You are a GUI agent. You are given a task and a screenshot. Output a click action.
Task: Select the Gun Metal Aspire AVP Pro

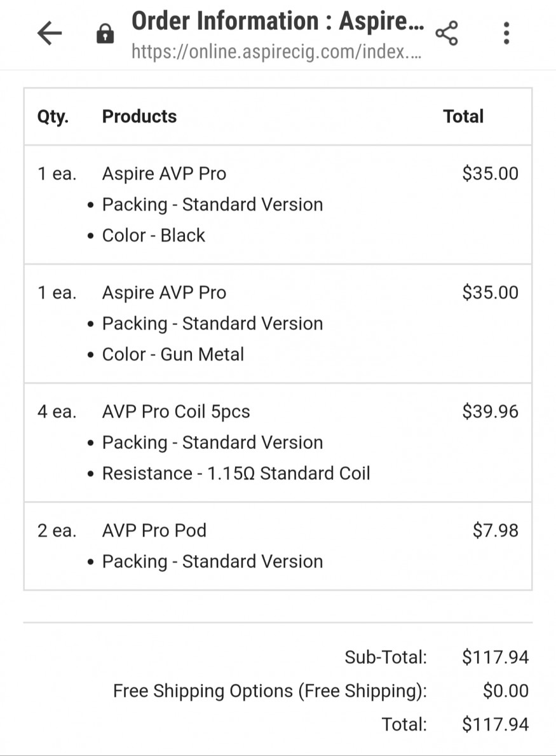[x=164, y=292]
